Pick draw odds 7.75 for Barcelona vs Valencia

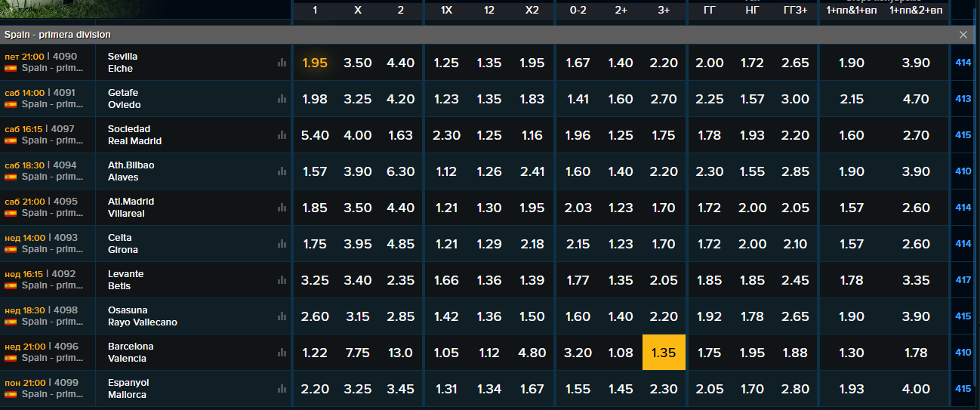point(358,353)
